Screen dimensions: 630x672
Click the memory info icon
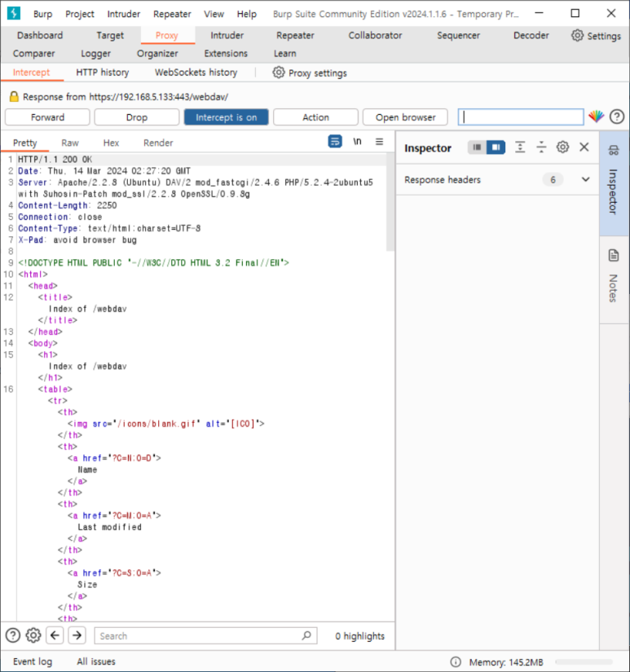(x=456, y=661)
